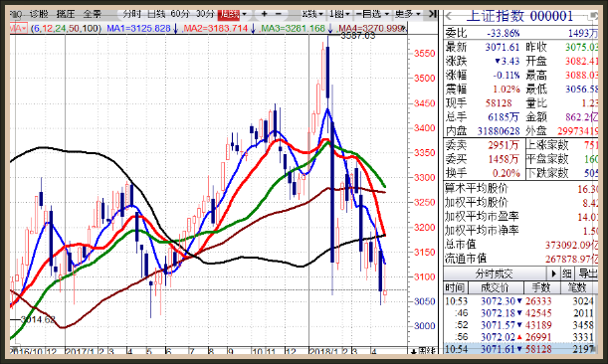Image resolution: width=608 pixels, height=364 pixels.
Task: Select the 60分 period tab
Action: coord(180,14)
